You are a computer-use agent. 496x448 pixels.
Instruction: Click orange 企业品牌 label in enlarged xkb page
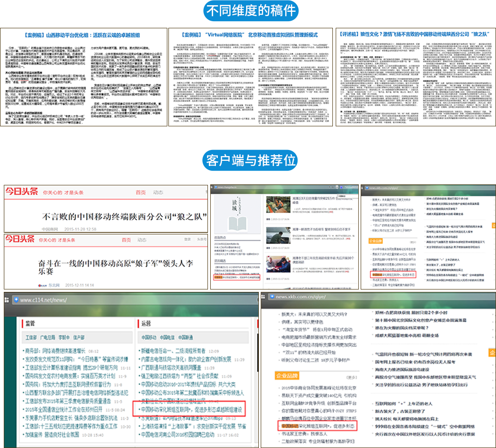coord(287,375)
